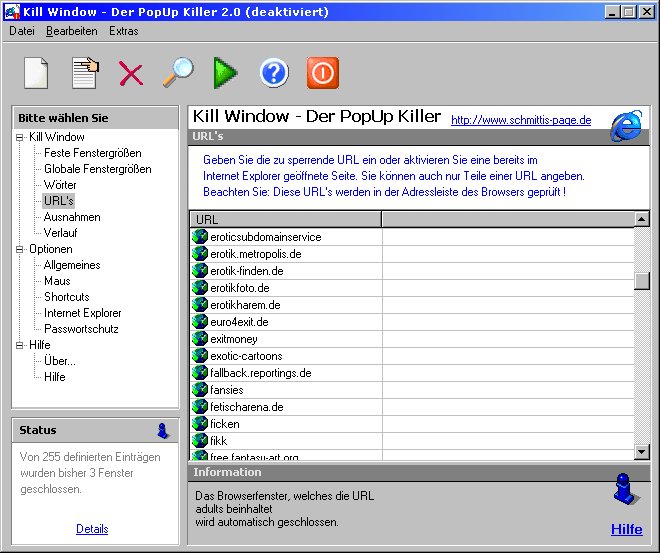660x553 pixels.
Task: Open the Shortcuts options page
Action: [67, 297]
